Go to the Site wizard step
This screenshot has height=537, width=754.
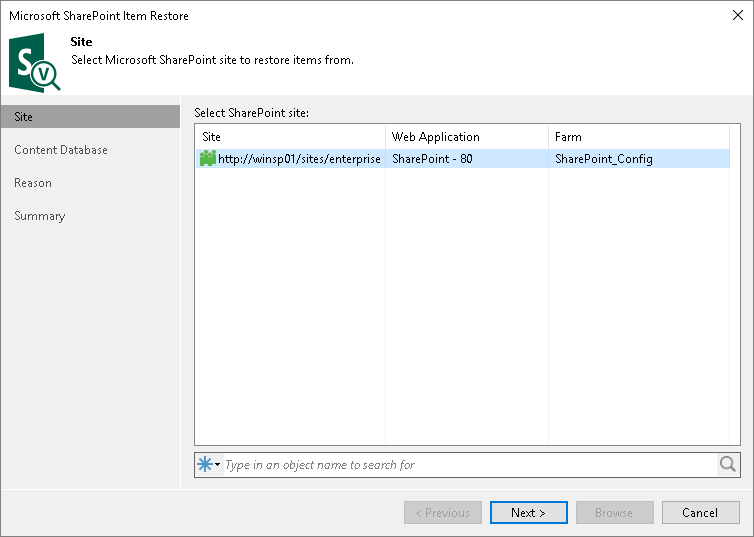90,117
